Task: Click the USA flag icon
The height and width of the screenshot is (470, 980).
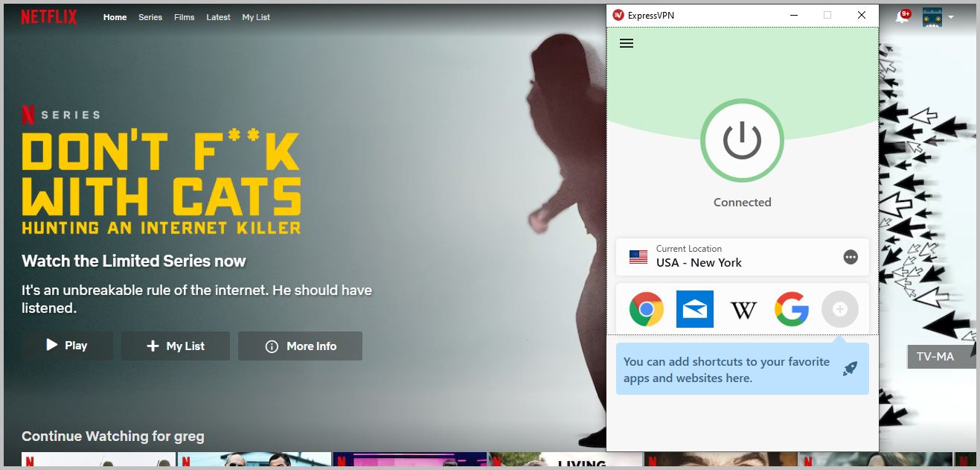Action: 638,257
